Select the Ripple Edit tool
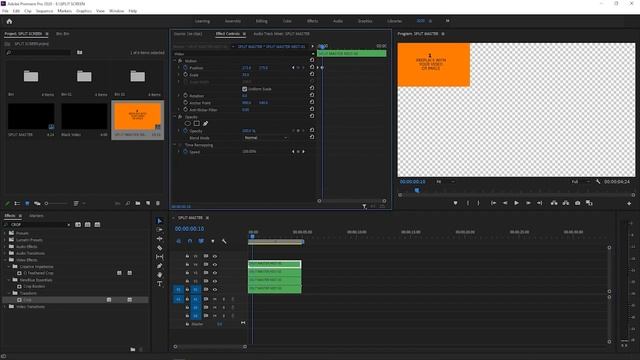Image resolution: width=640 pixels, height=360 pixels. 160,239
